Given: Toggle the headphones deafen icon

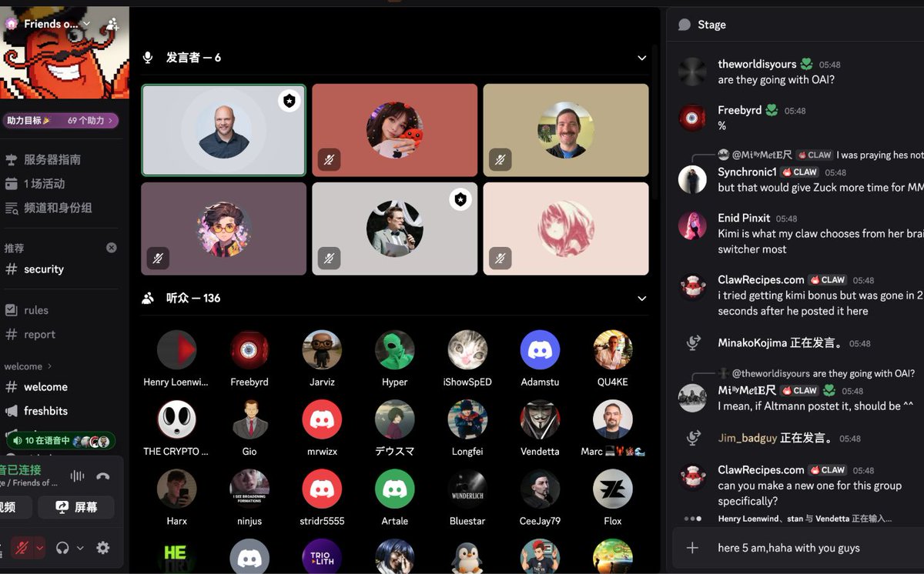Looking at the screenshot, I should [63, 548].
